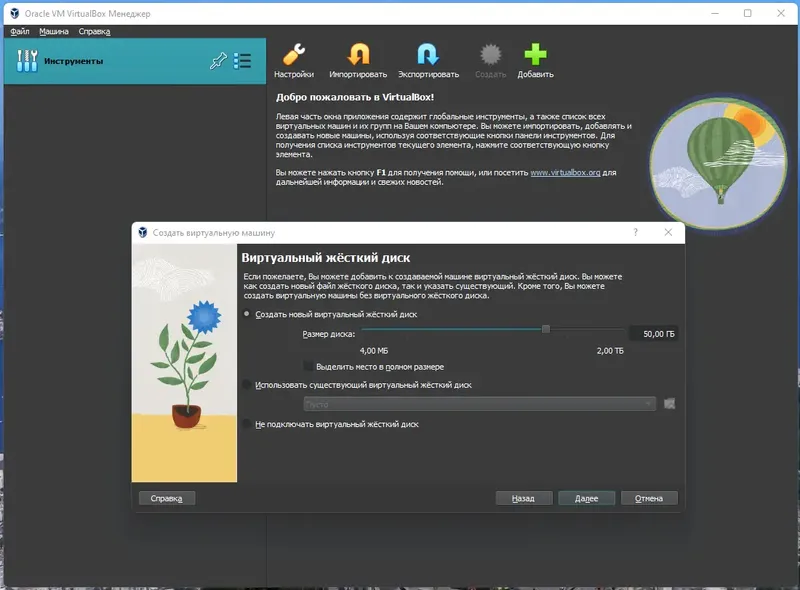Click the Импортировать toolbar icon
This screenshot has width=800, height=590.
point(358,55)
